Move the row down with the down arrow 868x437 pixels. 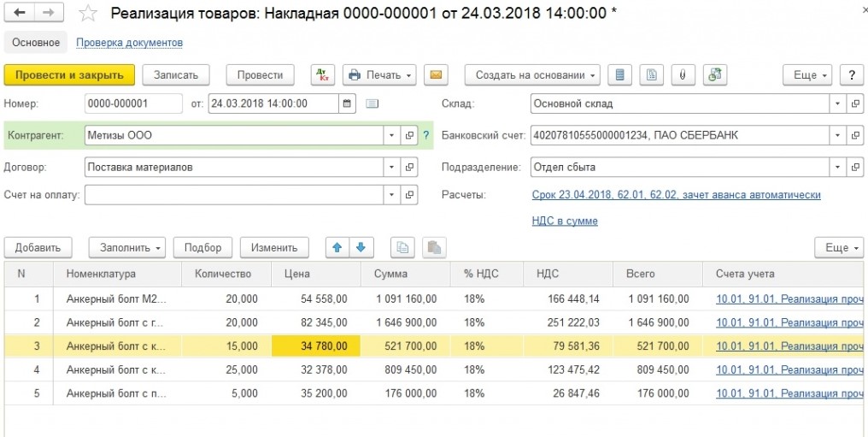coord(361,248)
